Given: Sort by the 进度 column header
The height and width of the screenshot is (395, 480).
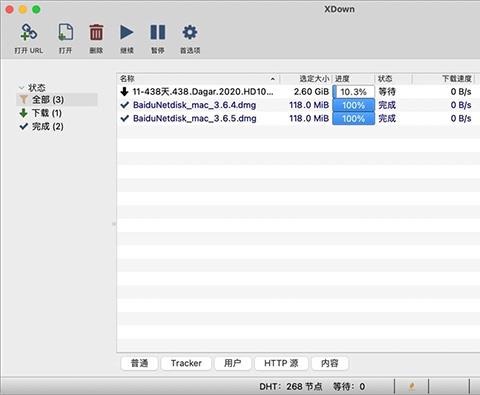Looking at the screenshot, I should click(353, 79).
